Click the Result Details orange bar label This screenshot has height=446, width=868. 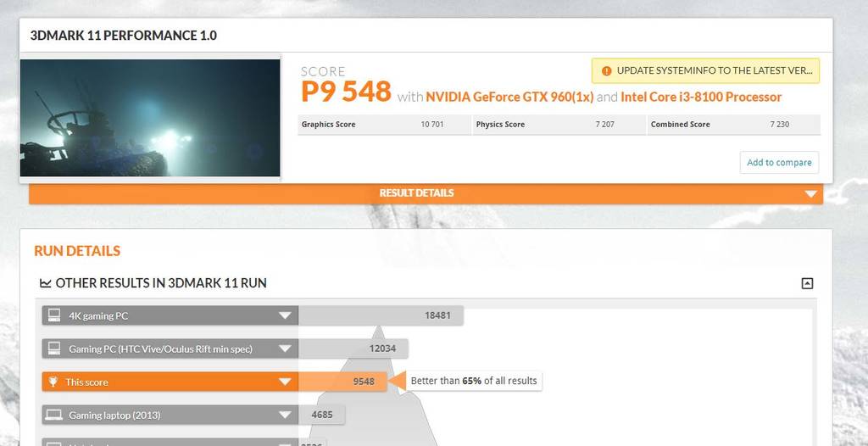pos(416,192)
